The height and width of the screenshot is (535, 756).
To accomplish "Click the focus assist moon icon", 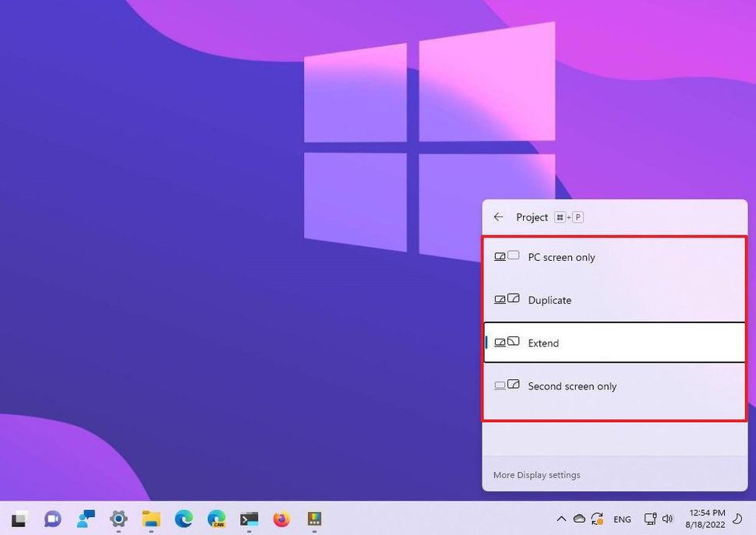I will 737,519.
